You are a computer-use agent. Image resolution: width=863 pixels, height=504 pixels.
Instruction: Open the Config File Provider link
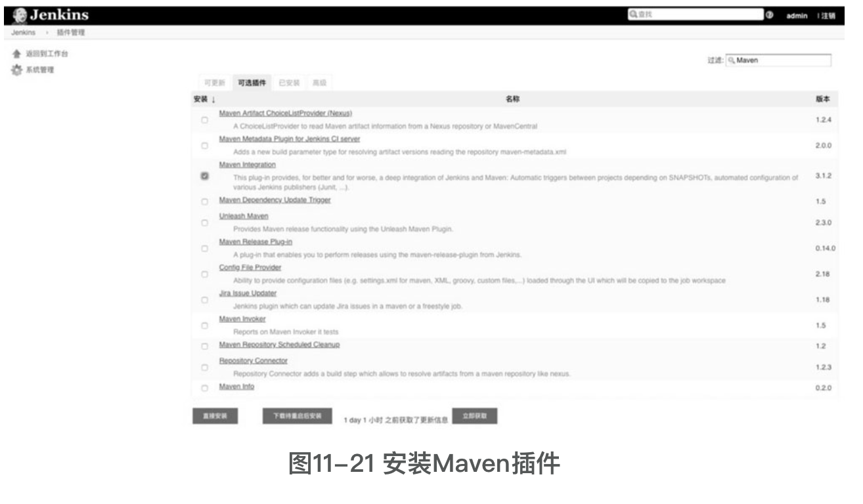click(250, 267)
